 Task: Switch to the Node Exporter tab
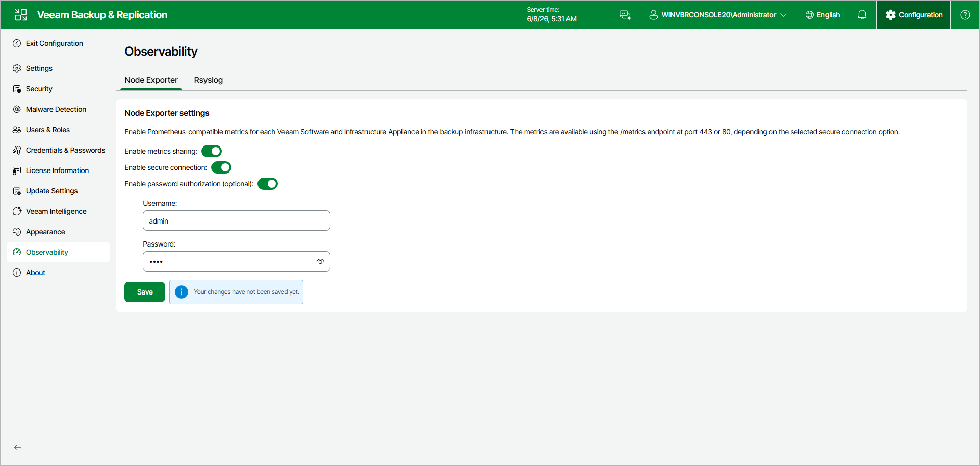point(151,80)
